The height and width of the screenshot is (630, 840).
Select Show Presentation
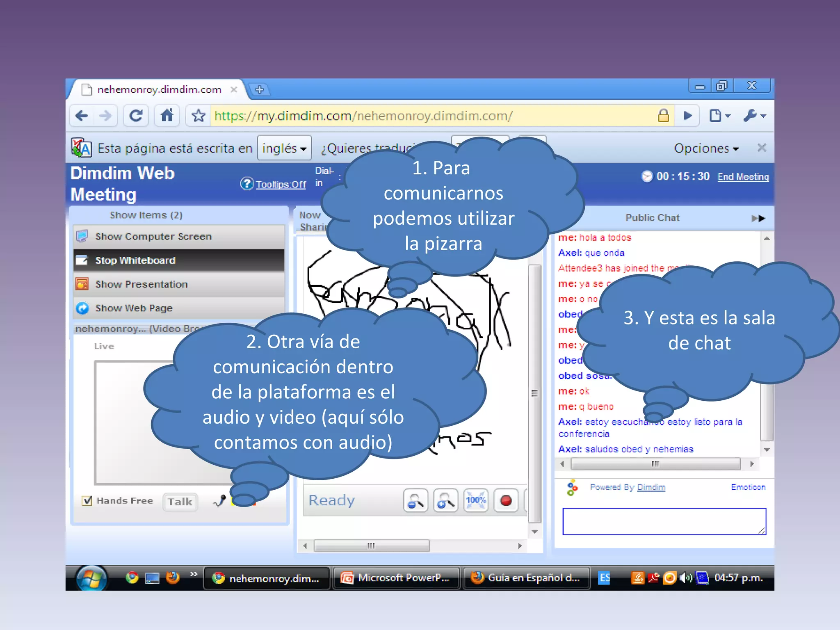(179, 284)
